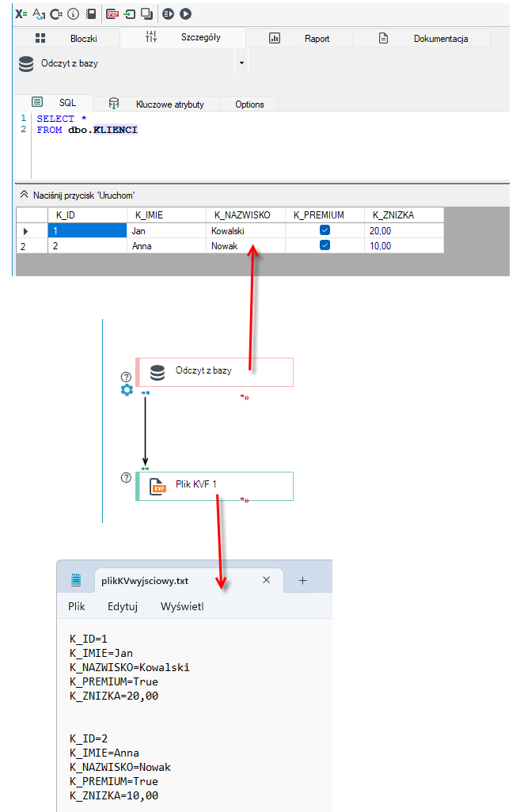Screen dimensions: 520x812
Task: Click the 'Jan' cell in results grid
Action: point(166,230)
